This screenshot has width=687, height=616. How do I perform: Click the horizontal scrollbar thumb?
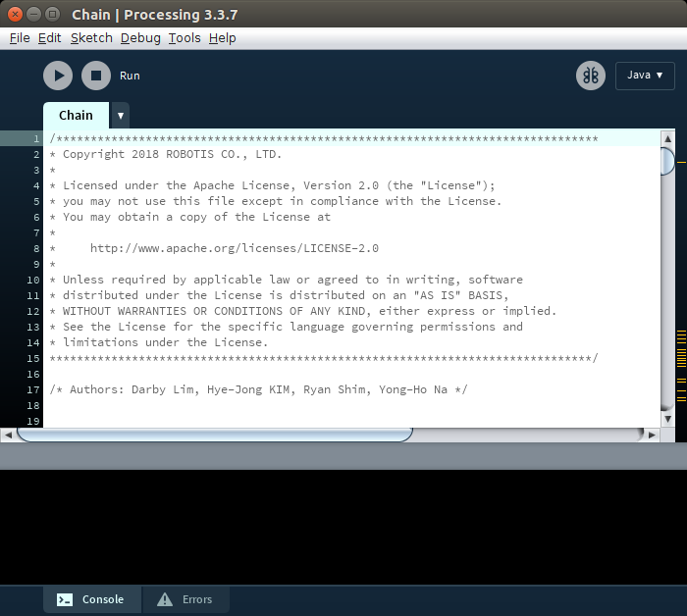point(214,435)
